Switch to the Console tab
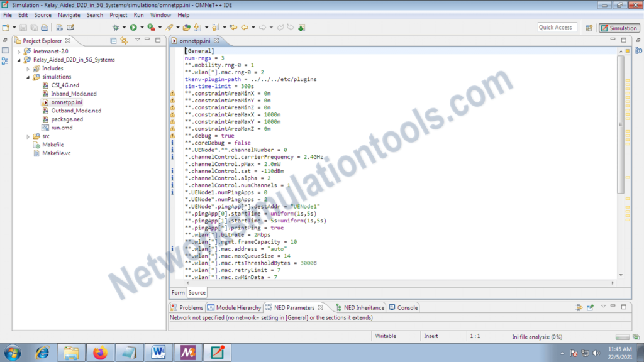 [406, 307]
